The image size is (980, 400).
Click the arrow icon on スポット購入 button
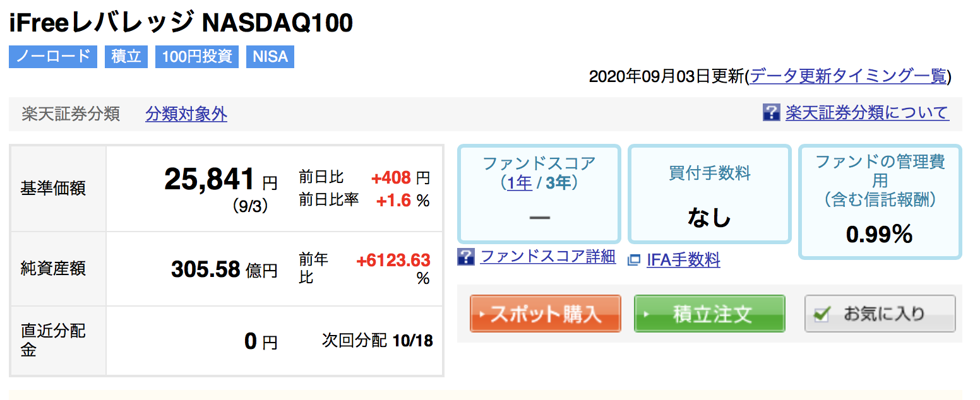click(482, 314)
